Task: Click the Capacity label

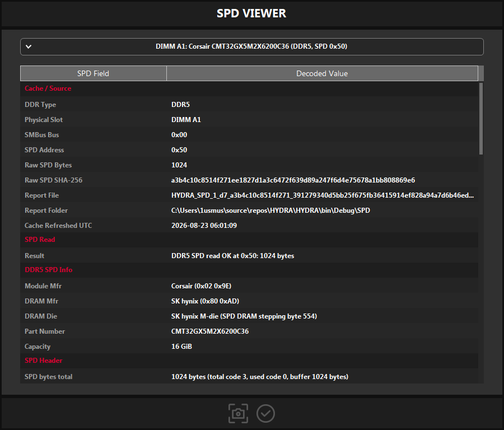Action: (x=38, y=346)
